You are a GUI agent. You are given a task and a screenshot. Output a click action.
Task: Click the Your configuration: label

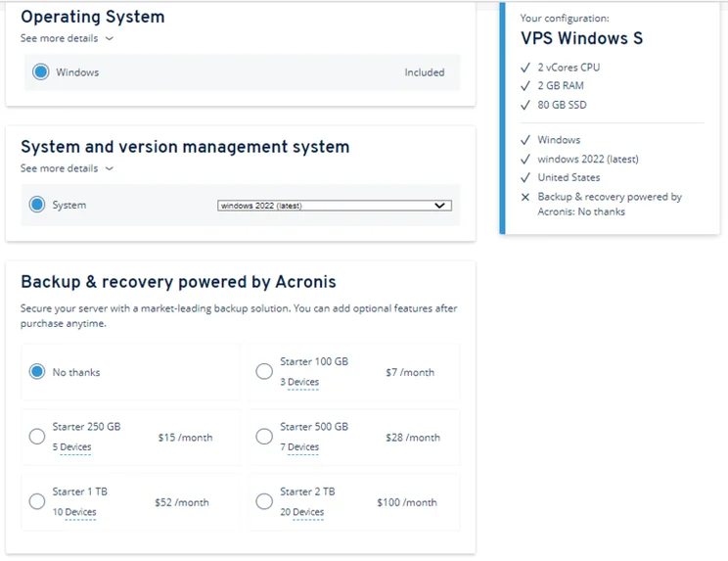565,18
